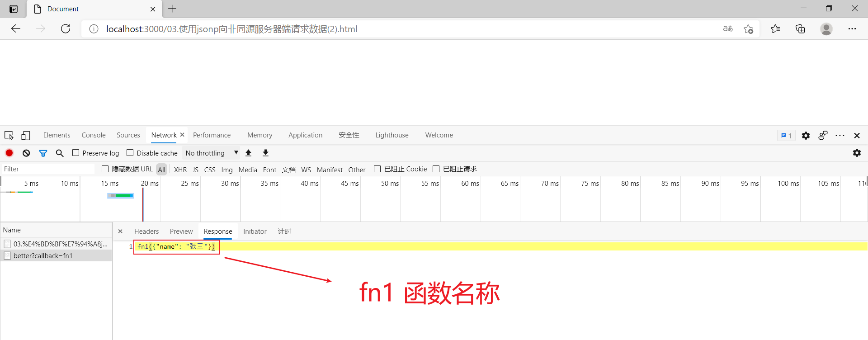This screenshot has width=868, height=340.
Task: Select the 03.%E4%BD%BF... request row
Action: click(56, 244)
